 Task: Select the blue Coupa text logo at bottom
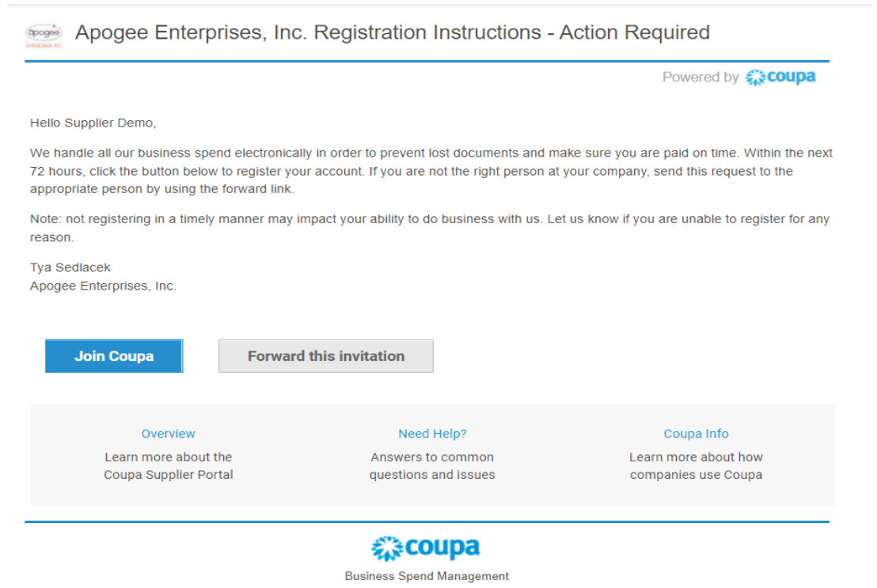tap(442, 546)
